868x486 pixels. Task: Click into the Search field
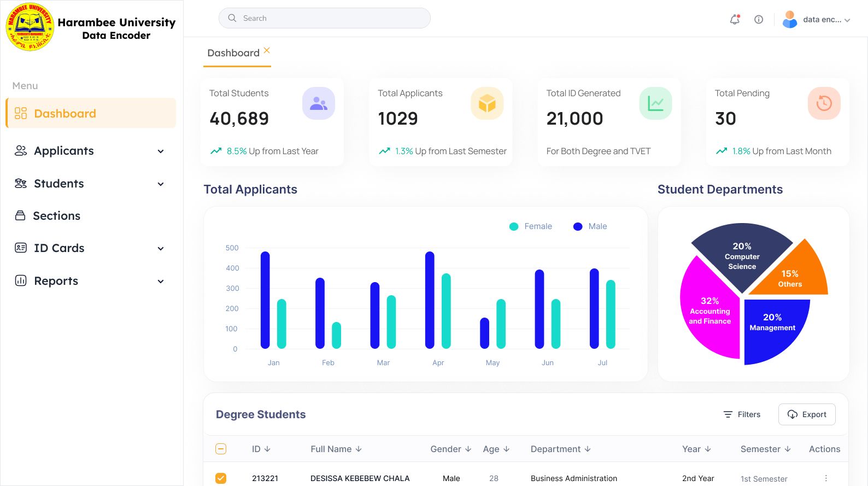coord(325,18)
